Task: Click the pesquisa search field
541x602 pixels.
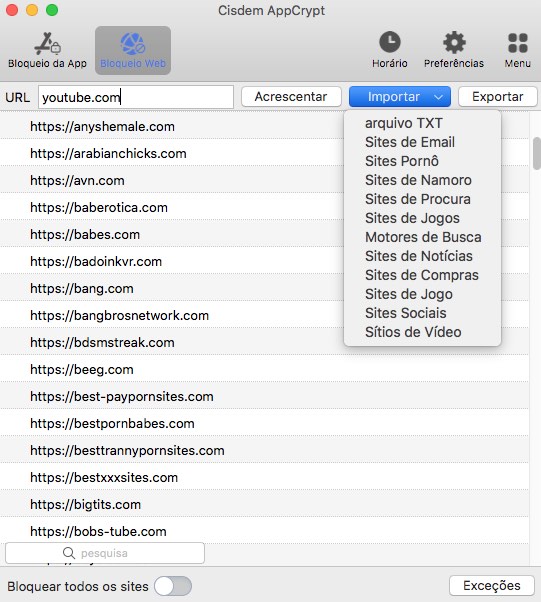Action: point(105,553)
